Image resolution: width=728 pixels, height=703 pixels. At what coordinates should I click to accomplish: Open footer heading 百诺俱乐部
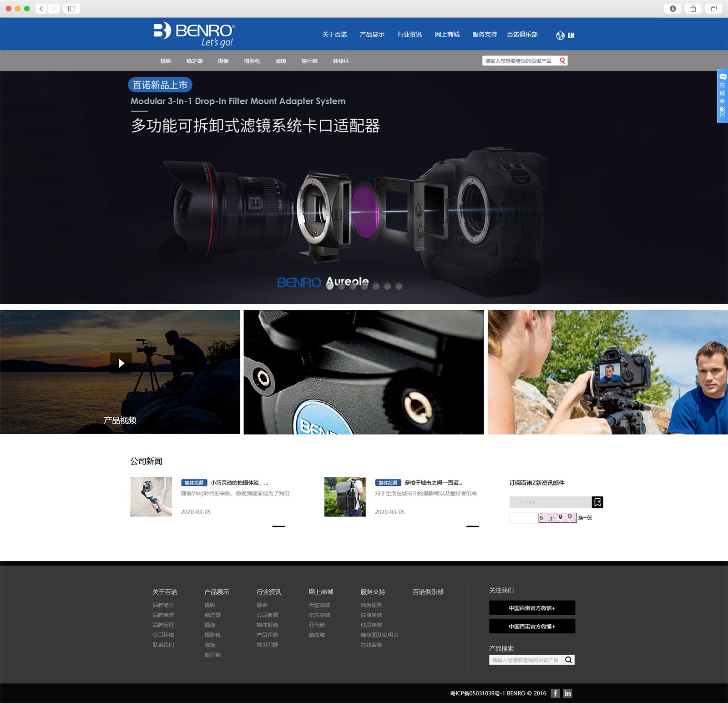428,592
